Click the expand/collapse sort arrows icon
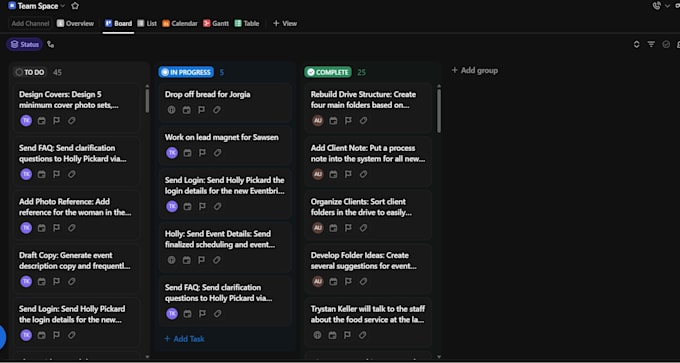 pyautogui.click(x=636, y=44)
